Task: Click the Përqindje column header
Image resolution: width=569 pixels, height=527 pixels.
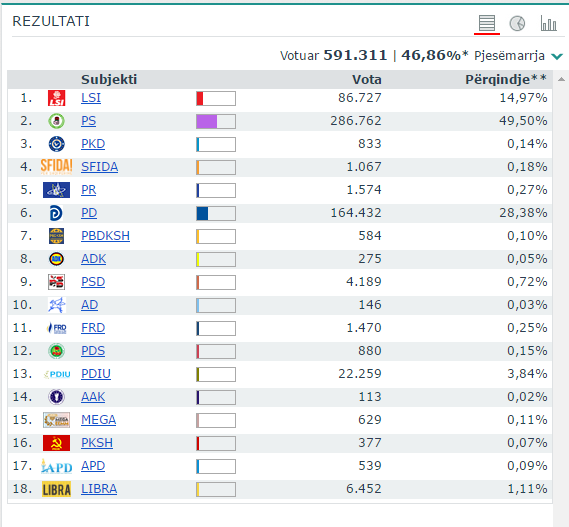Action: [x=506, y=79]
